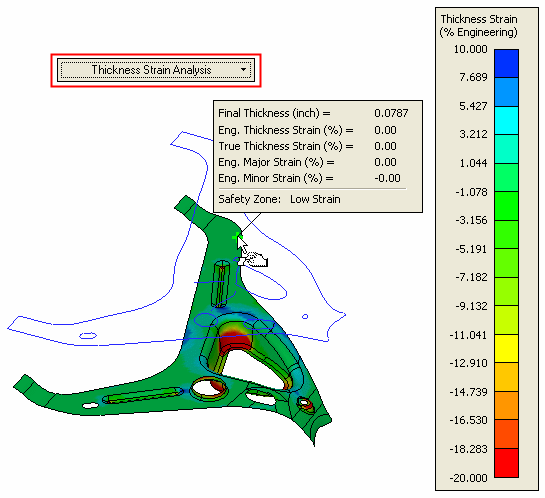Click the Safety Zone Low Strain readout
Viewport: 545px width, 498px height.
(279, 199)
